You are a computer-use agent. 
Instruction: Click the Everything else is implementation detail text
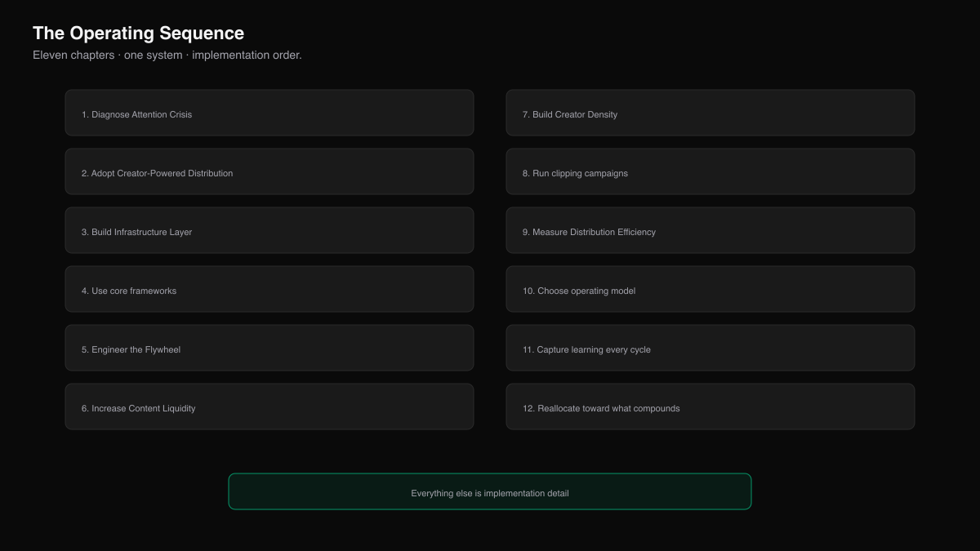(x=490, y=493)
